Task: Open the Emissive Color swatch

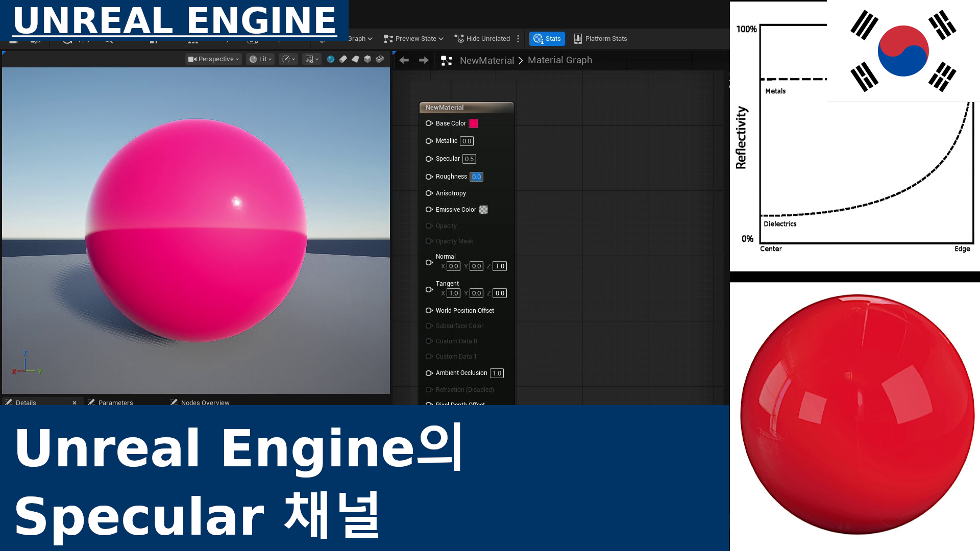Action: (x=483, y=210)
